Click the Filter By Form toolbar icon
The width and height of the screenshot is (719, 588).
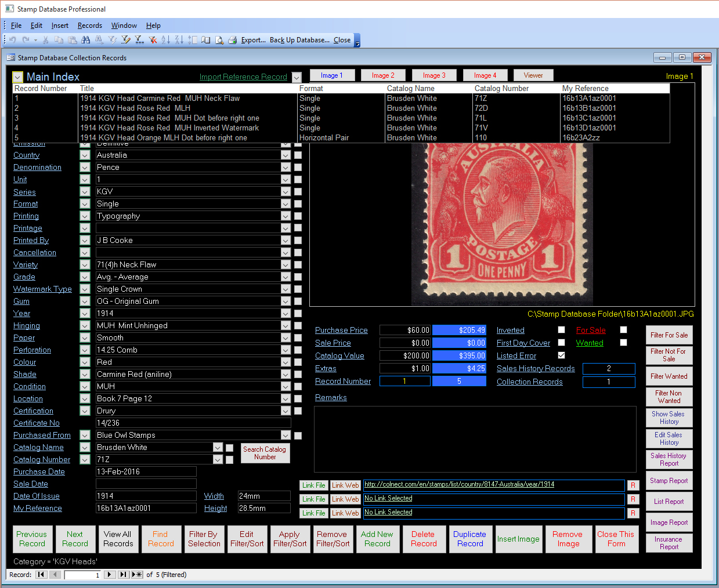click(126, 40)
